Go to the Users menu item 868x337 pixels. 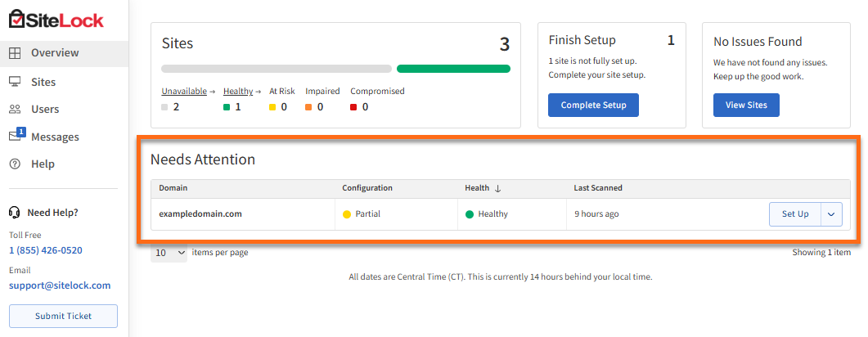(x=45, y=109)
